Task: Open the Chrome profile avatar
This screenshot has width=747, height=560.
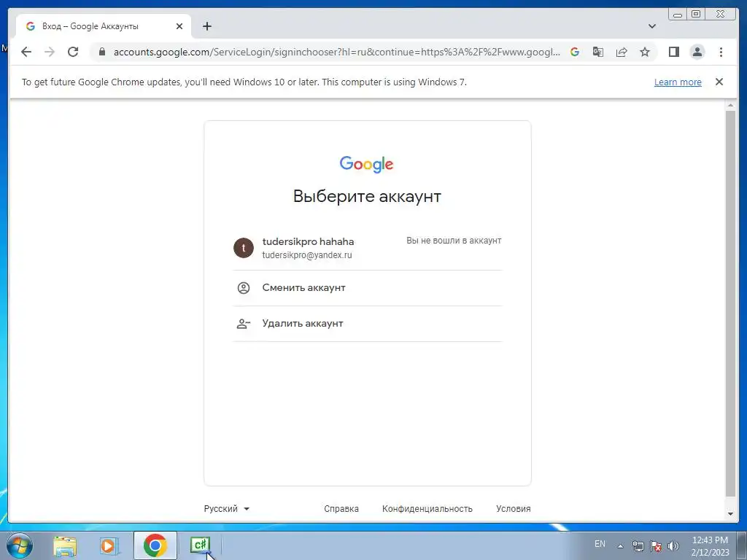Action: click(x=697, y=52)
